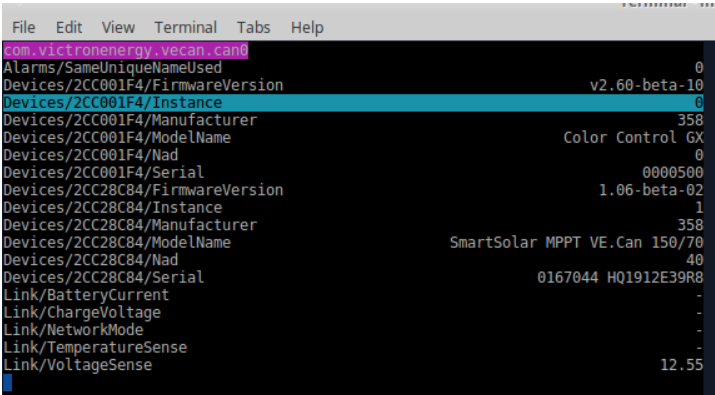Viewport: 715px width, 395px height.
Task: Open the Help menu
Action: pos(307,27)
